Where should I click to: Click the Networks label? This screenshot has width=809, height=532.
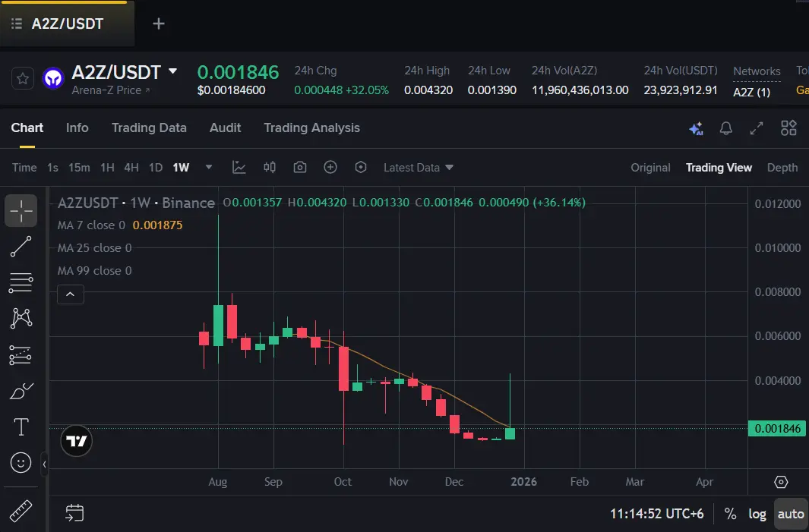757,71
